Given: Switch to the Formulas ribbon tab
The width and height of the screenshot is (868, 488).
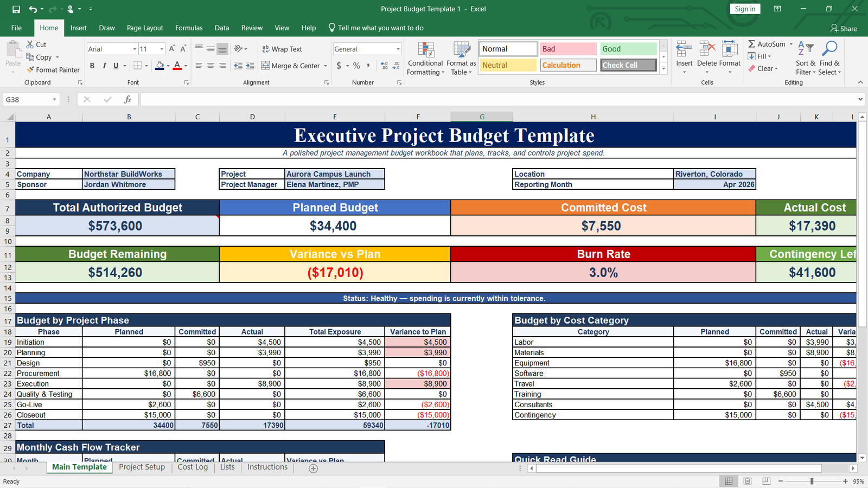Looking at the screenshot, I should 189,28.
